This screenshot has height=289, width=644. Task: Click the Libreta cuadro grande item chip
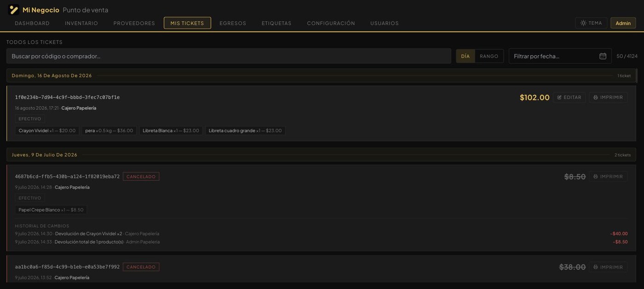coord(245,130)
